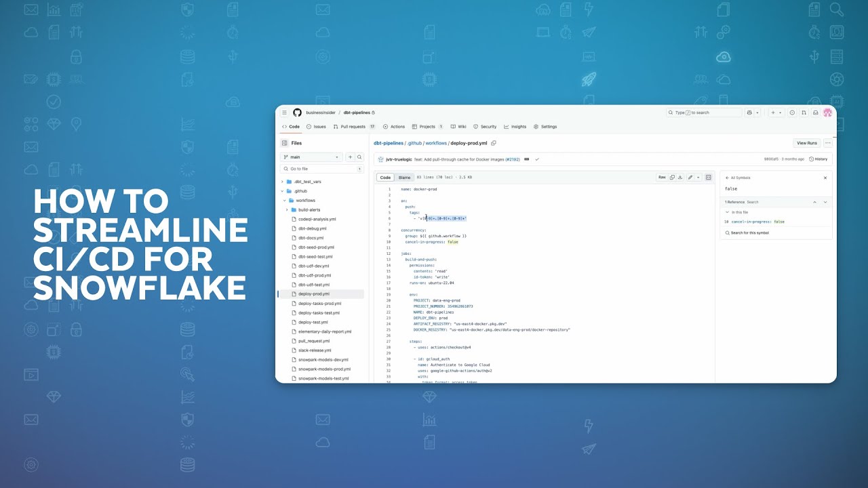The image size is (868, 488).
Task: Open the create new plus dropdown
Action: coord(776,113)
